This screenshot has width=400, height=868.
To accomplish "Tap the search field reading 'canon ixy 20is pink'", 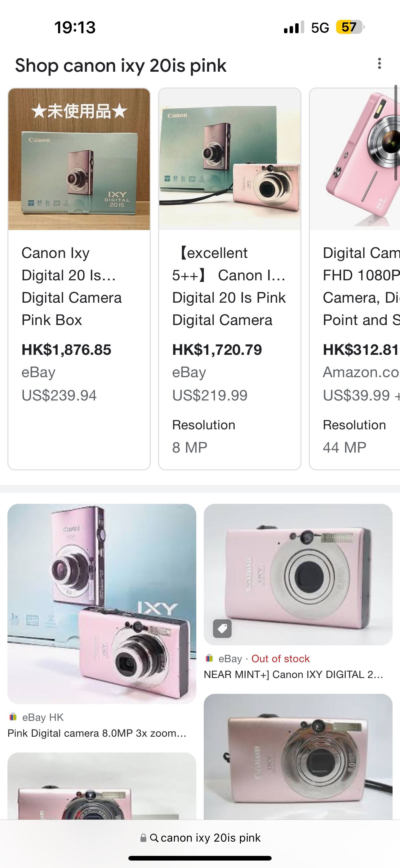I will click(210, 838).
